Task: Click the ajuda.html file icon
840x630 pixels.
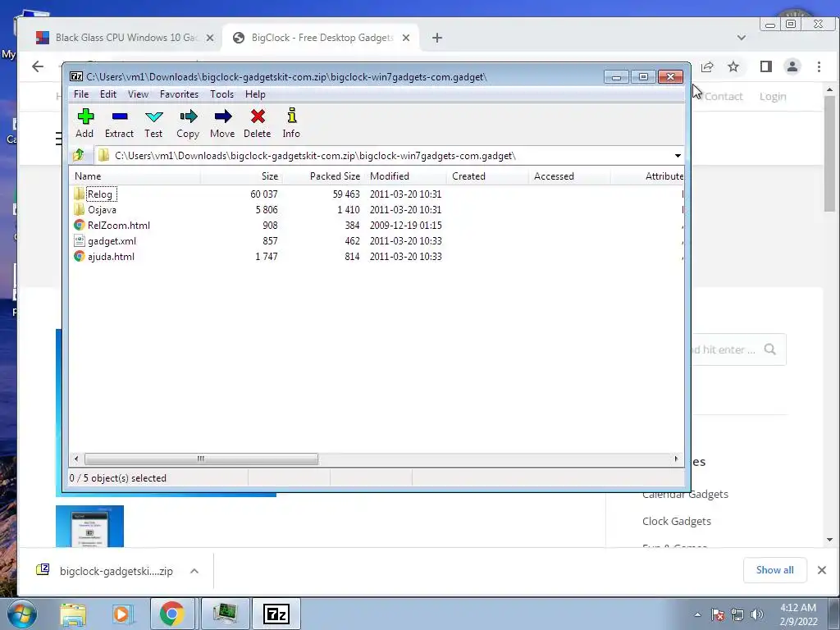Action: pyautogui.click(x=80, y=256)
